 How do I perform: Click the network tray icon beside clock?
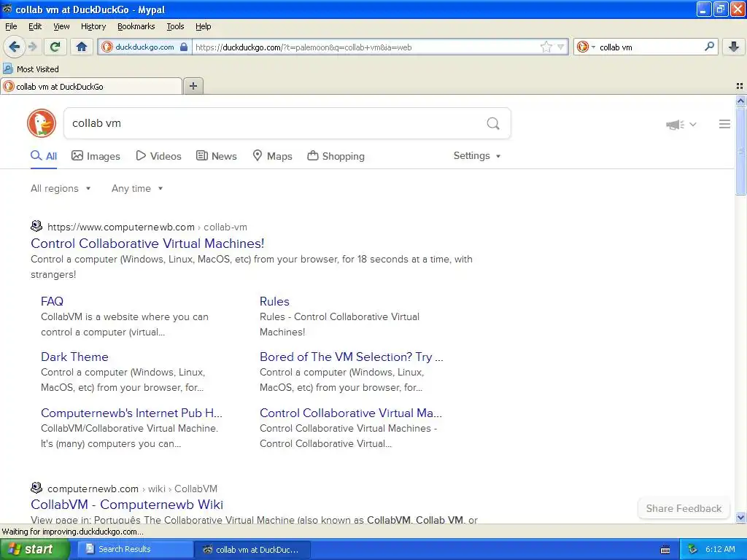point(692,549)
